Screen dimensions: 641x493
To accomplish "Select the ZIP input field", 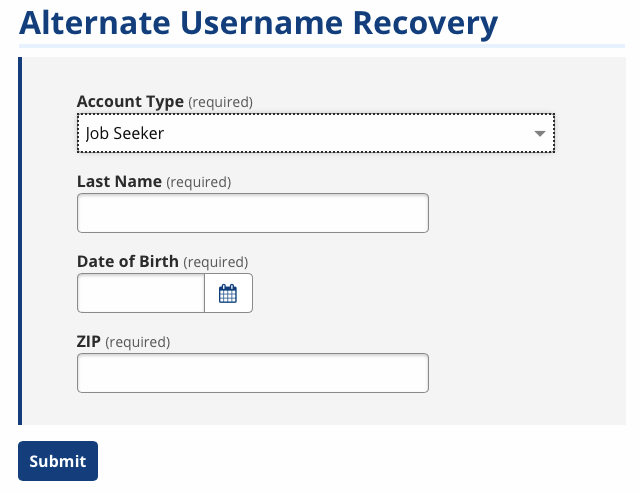I will click(x=253, y=373).
